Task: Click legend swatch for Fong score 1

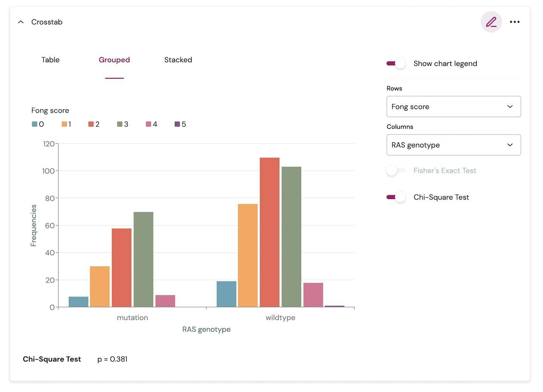Action: 64,124
